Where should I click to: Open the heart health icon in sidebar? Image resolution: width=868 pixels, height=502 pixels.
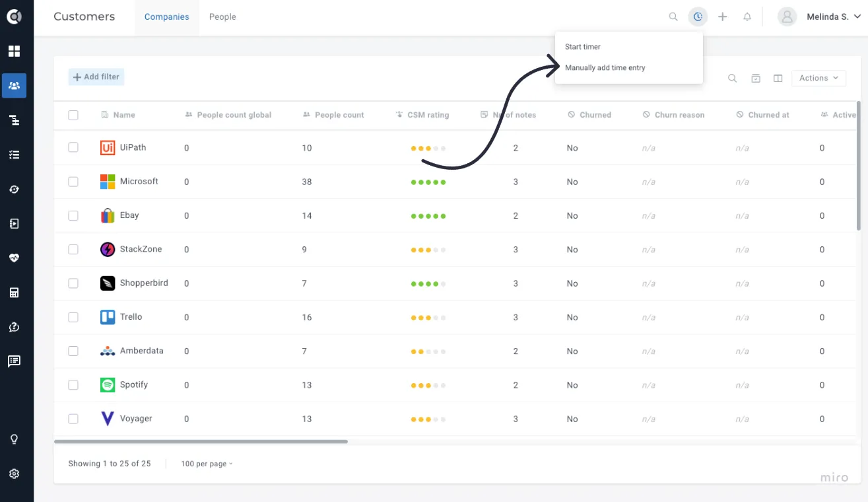(14, 258)
